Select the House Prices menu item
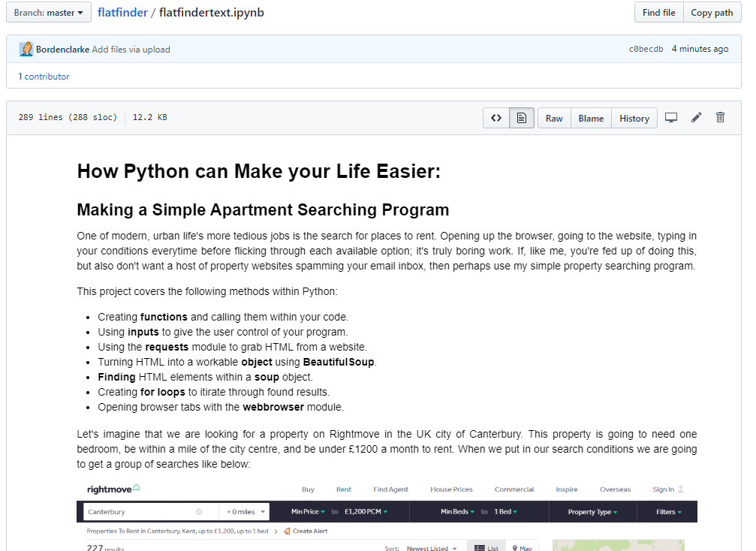The width and height of the screenshot is (756, 551). click(x=451, y=489)
